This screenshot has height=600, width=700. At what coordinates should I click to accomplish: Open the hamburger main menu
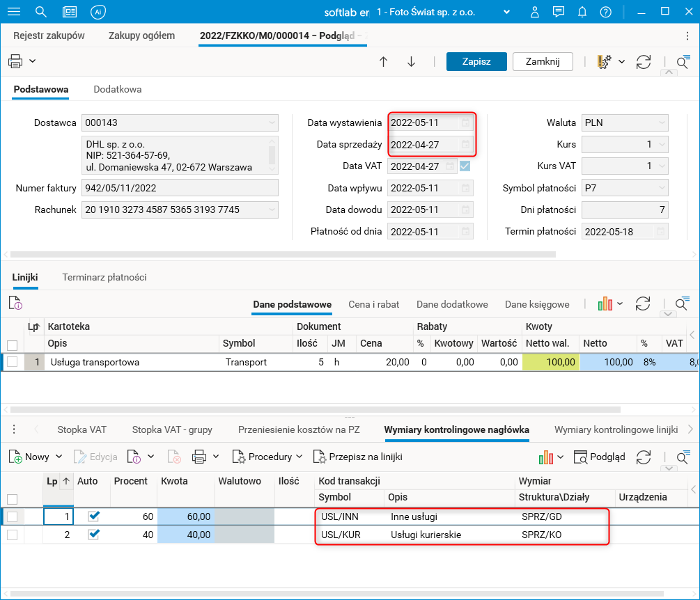[x=14, y=12]
